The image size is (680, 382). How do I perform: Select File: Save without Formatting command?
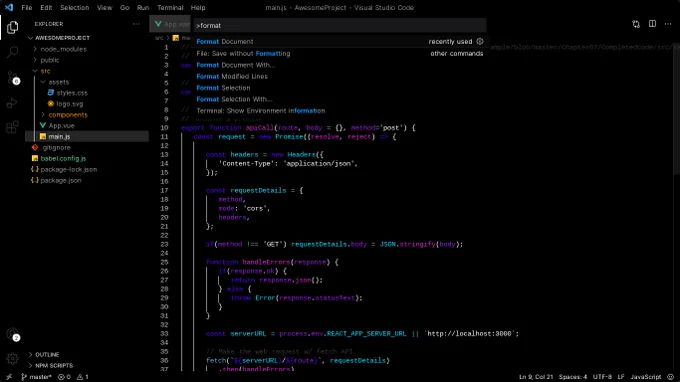coord(339,53)
